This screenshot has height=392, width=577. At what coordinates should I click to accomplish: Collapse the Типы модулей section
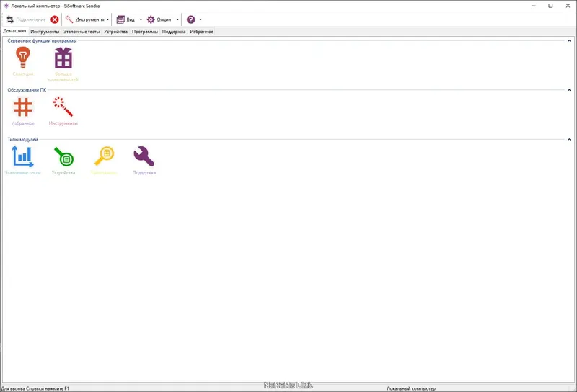point(569,139)
